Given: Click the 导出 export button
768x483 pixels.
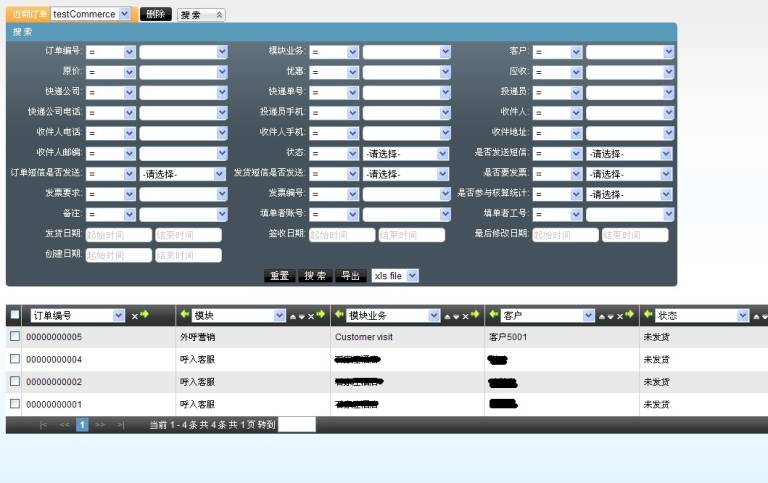Looking at the screenshot, I should pyautogui.click(x=349, y=275).
